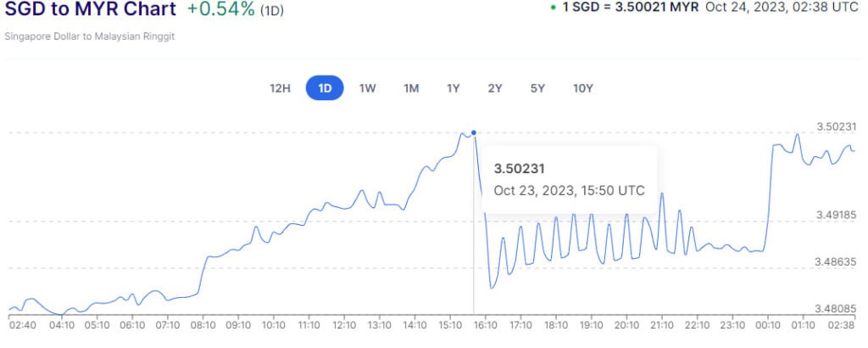
Task: Switch chart to 1W range
Action: [x=367, y=88]
